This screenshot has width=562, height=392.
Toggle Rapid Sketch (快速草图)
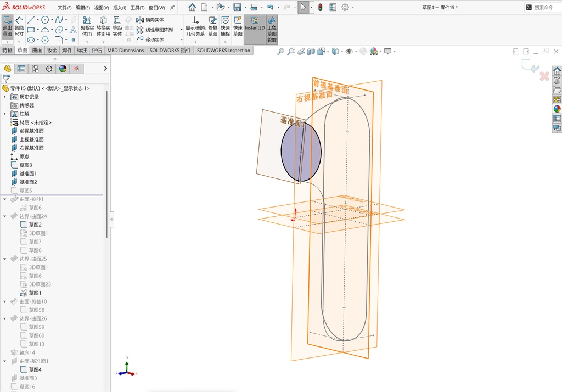[238, 26]
